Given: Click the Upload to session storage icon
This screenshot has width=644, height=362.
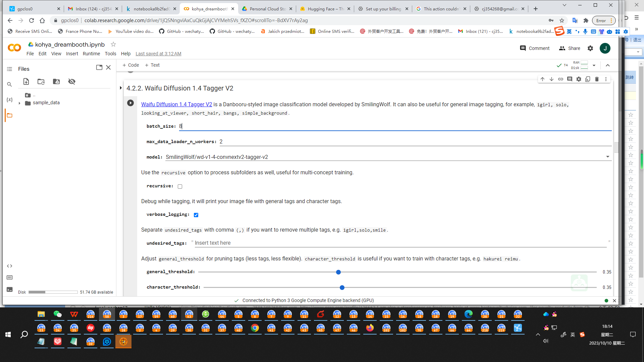Looking at the screenshot, I should (26, 81).
